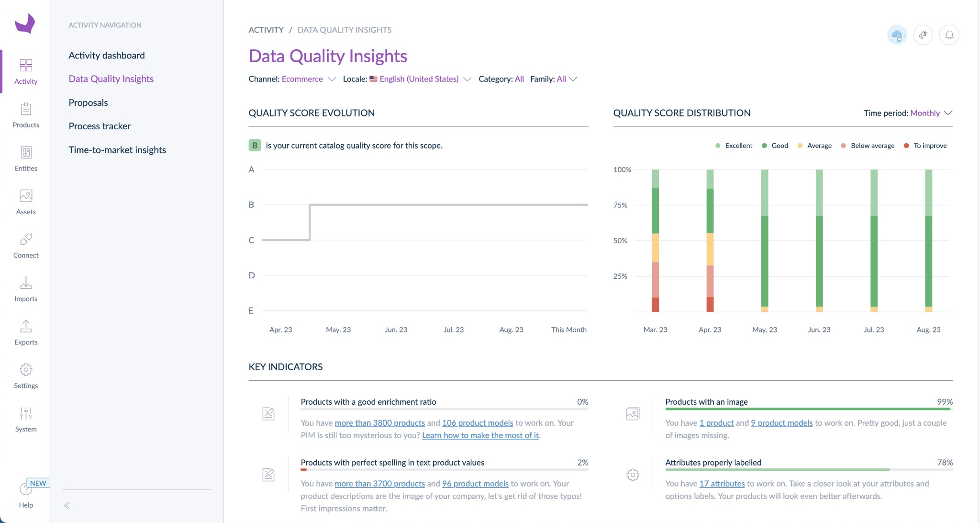Click the Learn how to make the most of it link
Image resolution: width=980 pixels, height=523 pixels.
click(x=480, y=435)
